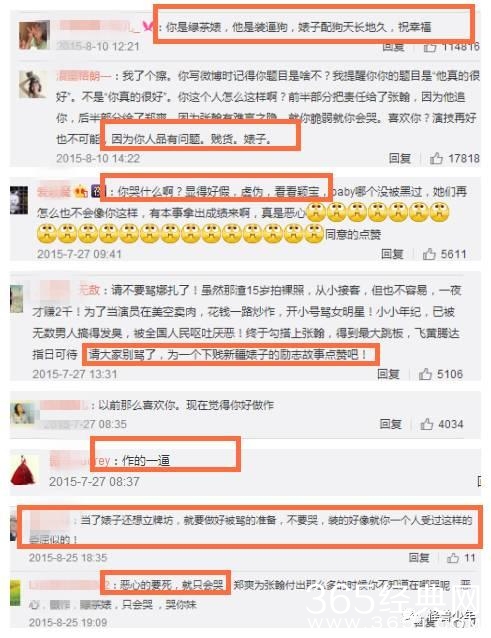The width and height of the screenshot is (491, 638).
Task: Like the comment with 5611 likes
Action: point(429,254)
